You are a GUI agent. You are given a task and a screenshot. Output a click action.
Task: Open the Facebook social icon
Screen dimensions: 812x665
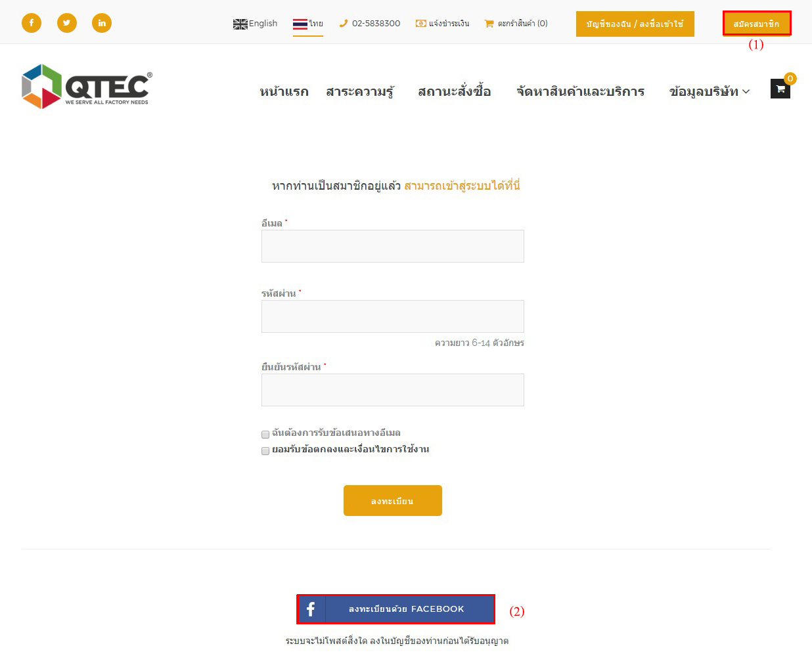[x=32, y=23]
